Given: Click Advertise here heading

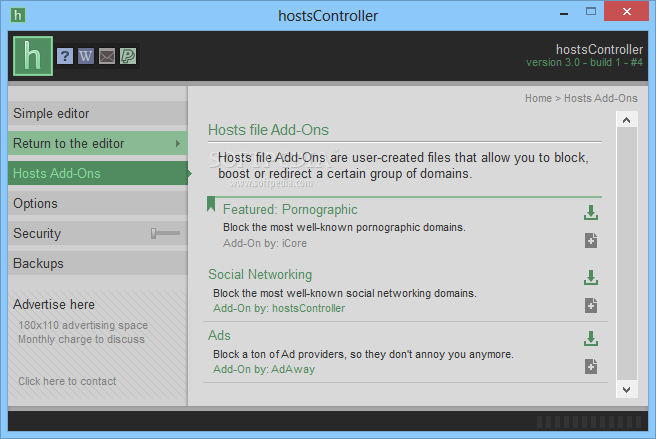Looking at the screenshot, I should (54, 305).
